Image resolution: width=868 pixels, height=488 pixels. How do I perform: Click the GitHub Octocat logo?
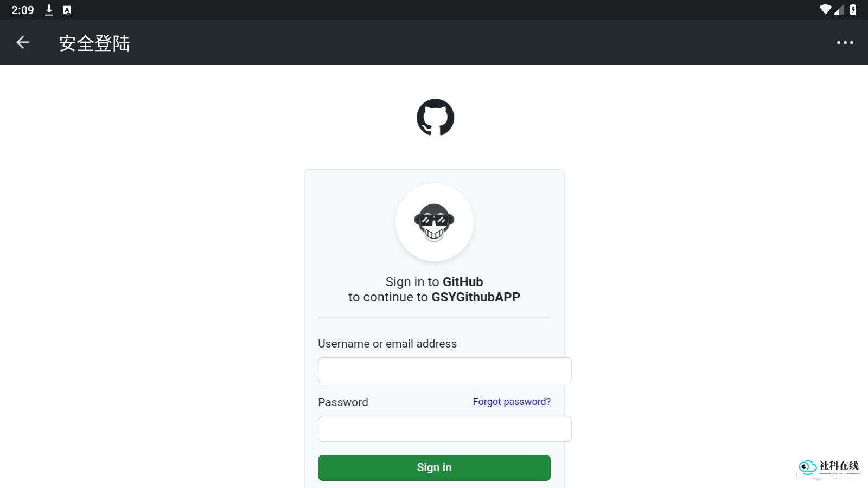click(435, 117)
